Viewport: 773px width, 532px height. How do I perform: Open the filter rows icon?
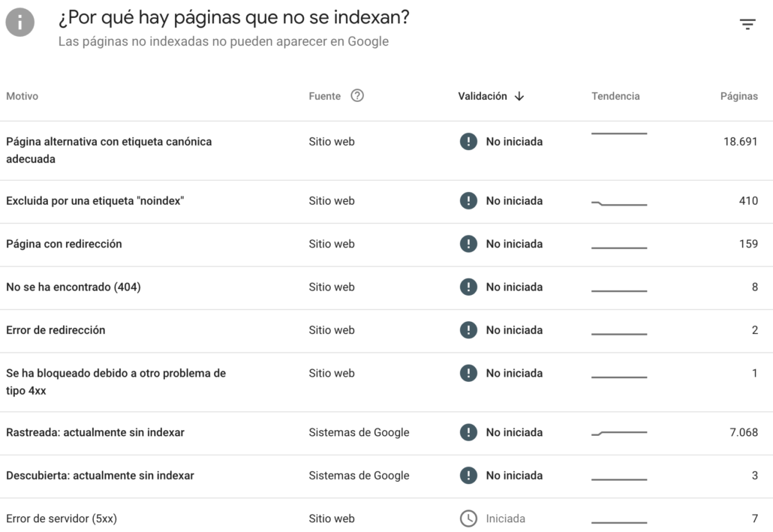747,25
